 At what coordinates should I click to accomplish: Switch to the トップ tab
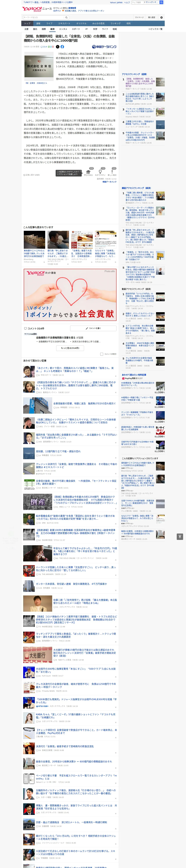(x=27, y=24)
